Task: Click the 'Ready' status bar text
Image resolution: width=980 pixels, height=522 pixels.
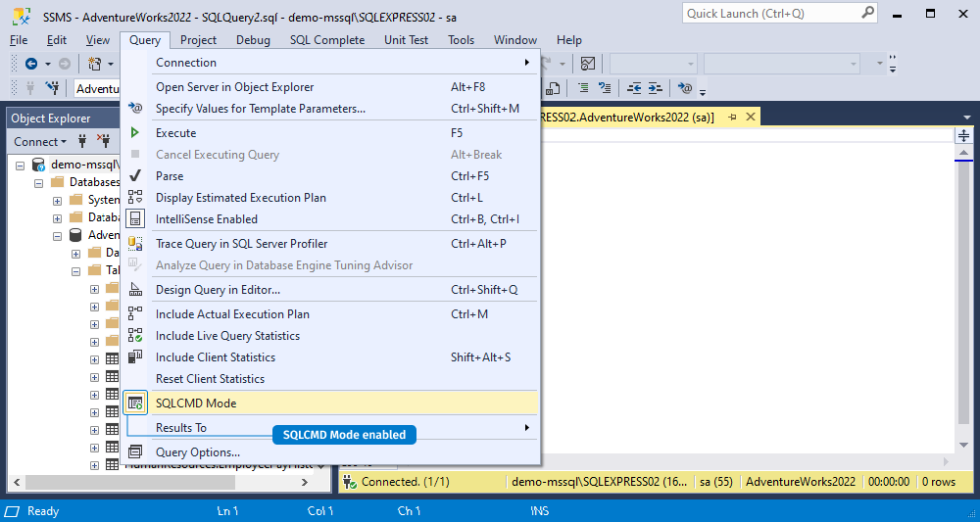Action: tap(43, 511)
